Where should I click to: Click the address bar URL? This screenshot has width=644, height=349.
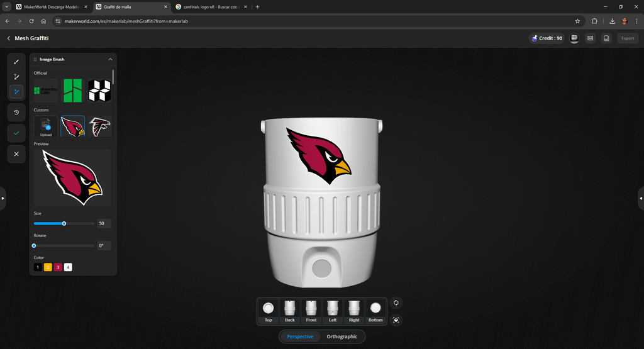tap(126, 21)
